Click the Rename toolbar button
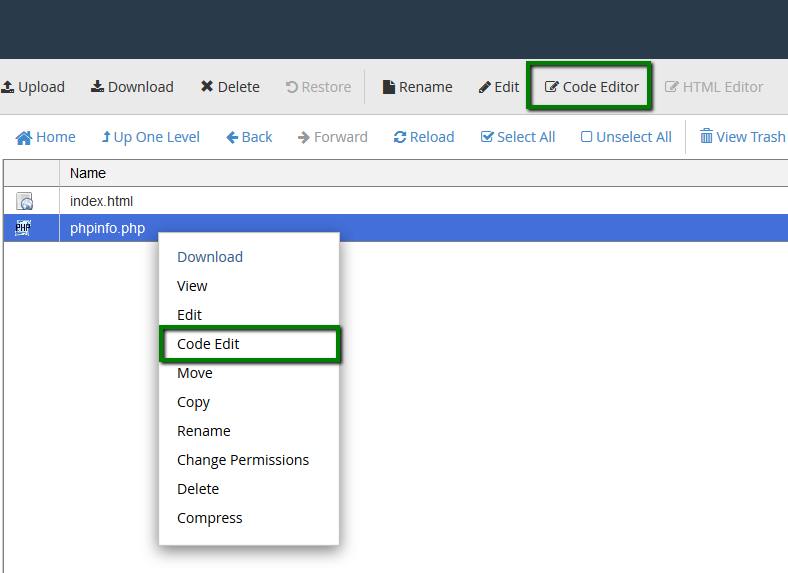The image size is (788, 573). 417,87
